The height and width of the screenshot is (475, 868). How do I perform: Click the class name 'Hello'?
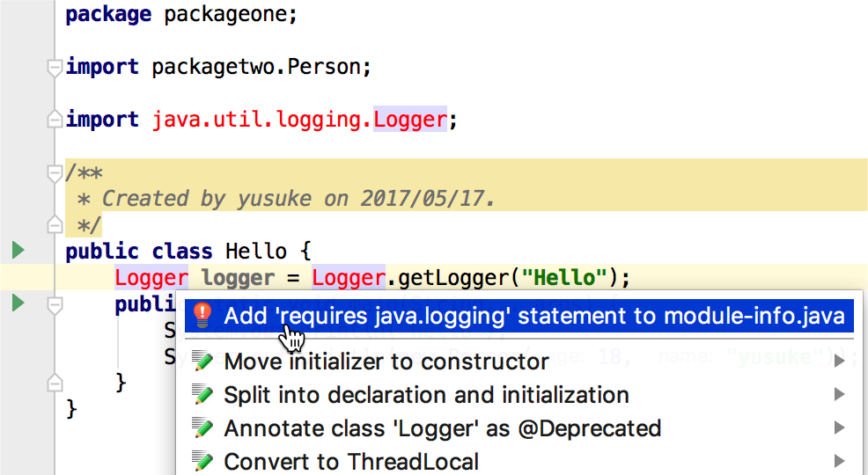pyautogui.click(x=256, y=251)
